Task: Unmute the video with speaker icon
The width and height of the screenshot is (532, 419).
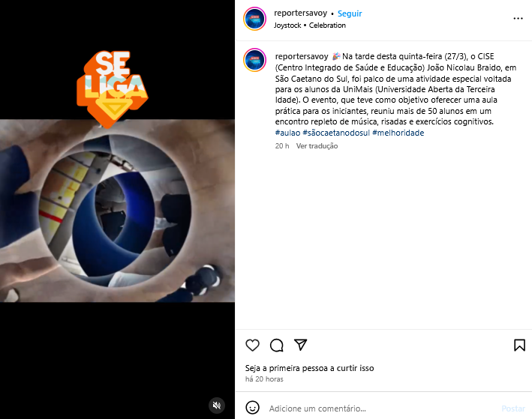Action: [x=216, y=406]
